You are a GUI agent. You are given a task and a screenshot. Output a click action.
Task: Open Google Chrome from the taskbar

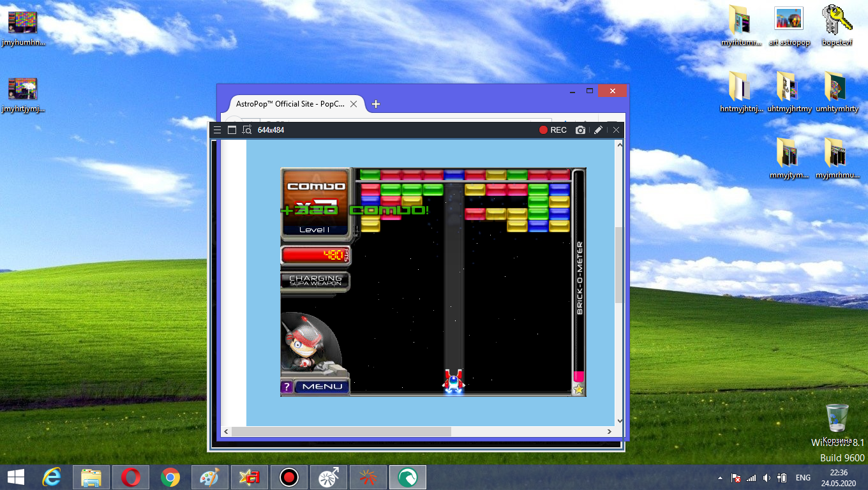point(170,477)
